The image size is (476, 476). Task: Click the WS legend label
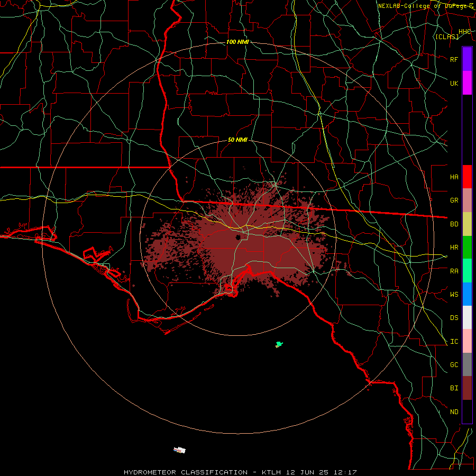pyautogui.click(x=454, y=295)
